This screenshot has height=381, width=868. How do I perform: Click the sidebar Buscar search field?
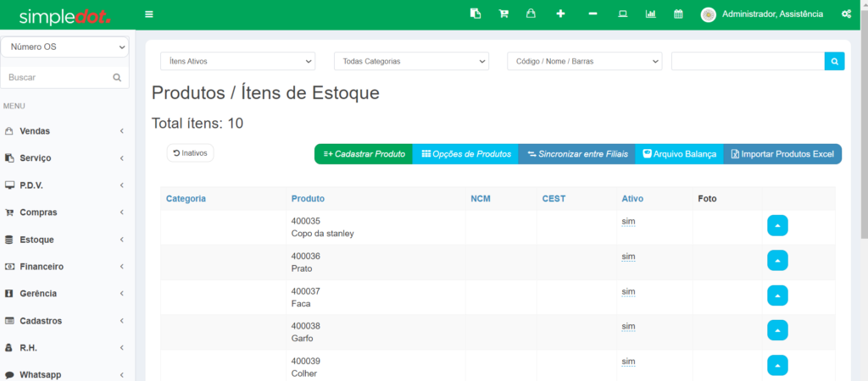(58, 77)
